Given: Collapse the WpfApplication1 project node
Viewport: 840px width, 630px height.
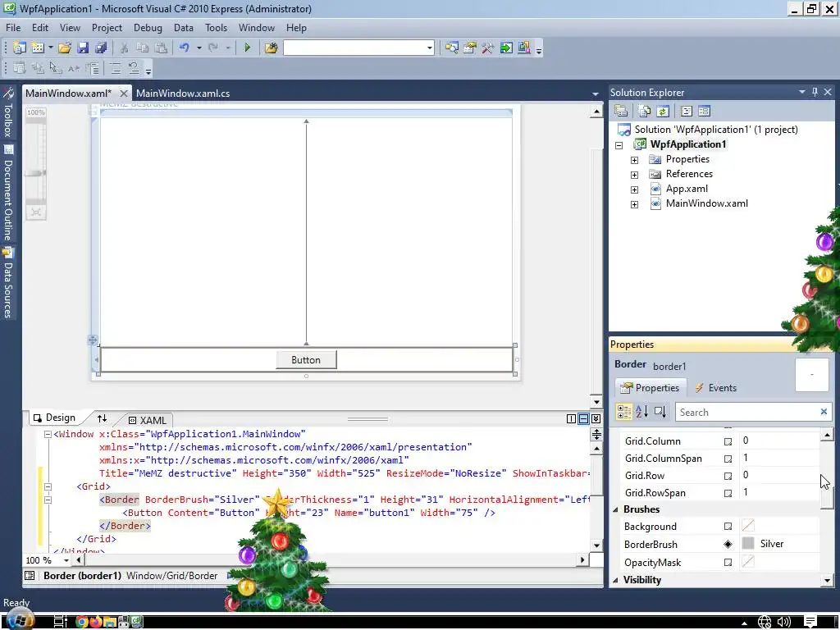Looking at the screenshot, I should pyautogui.click(x=619, y=145).
